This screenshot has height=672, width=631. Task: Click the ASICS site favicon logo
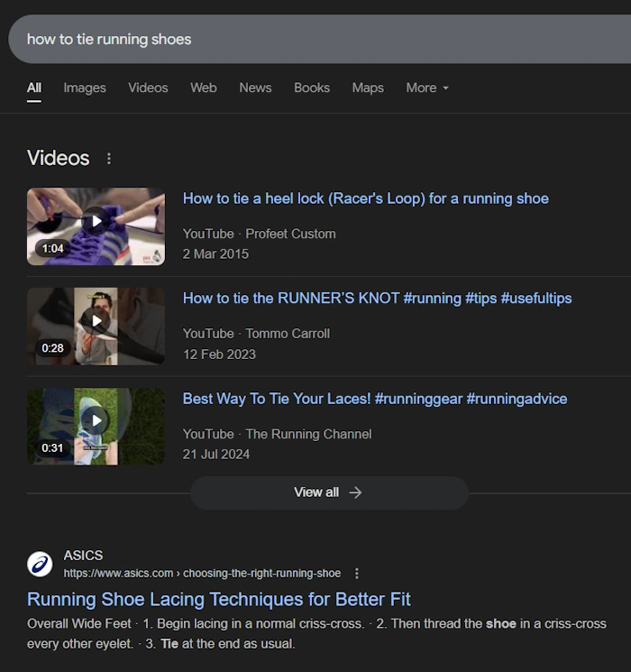click(40, 564)
